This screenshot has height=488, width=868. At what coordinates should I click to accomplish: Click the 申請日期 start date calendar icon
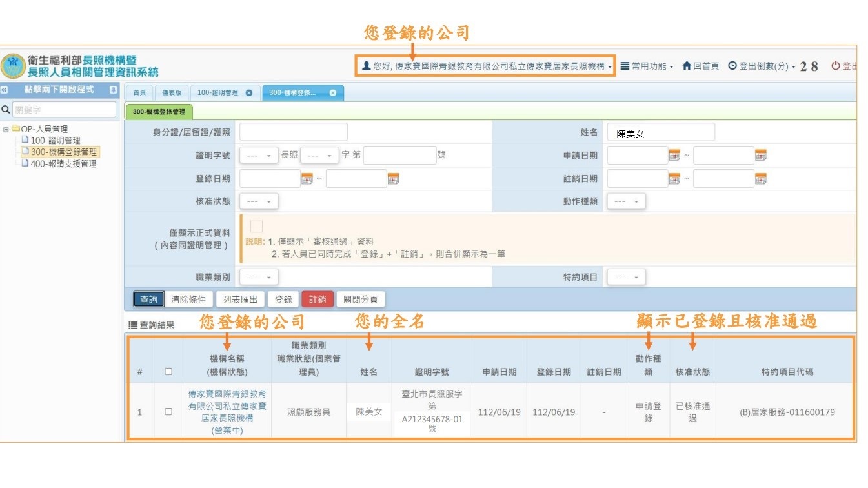point(674,156)
